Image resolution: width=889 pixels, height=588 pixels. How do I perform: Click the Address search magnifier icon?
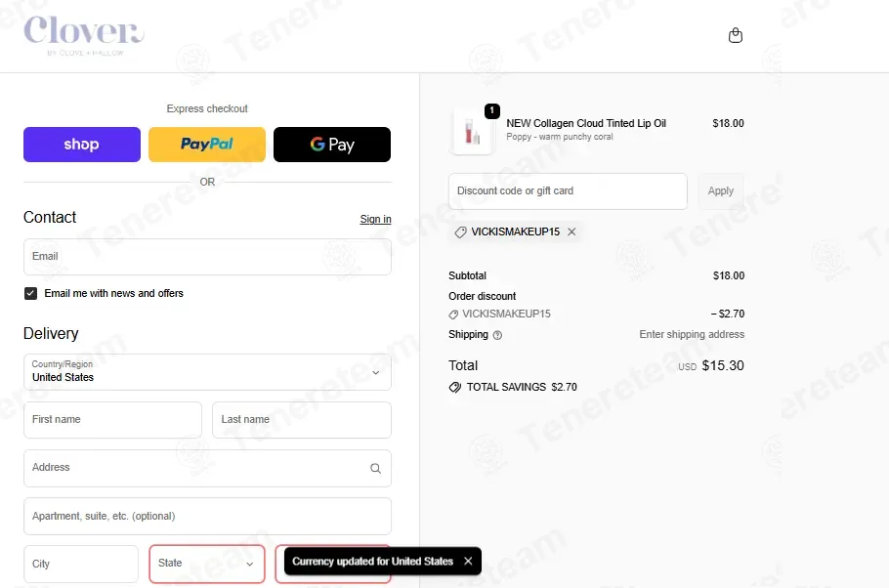click(375, 469)
